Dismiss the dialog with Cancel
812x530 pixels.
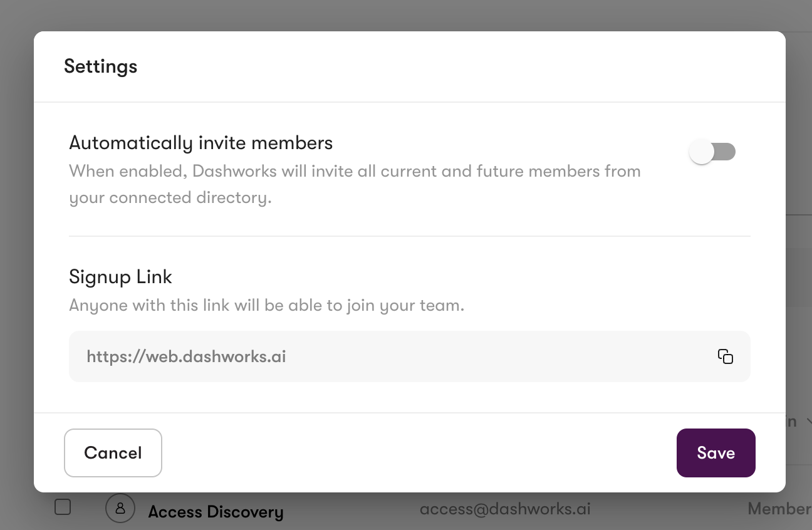click(x=113, y=453)
